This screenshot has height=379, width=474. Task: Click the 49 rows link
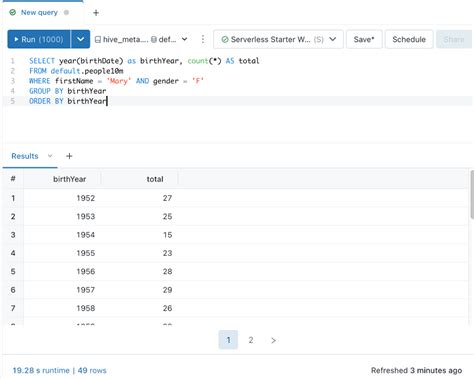(92, 370)
